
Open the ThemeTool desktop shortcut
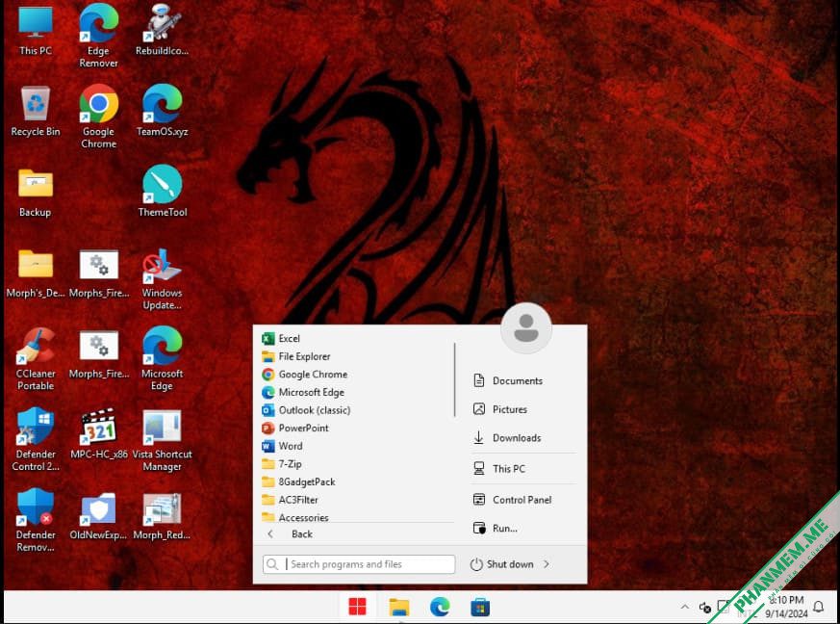coord(163,192)
